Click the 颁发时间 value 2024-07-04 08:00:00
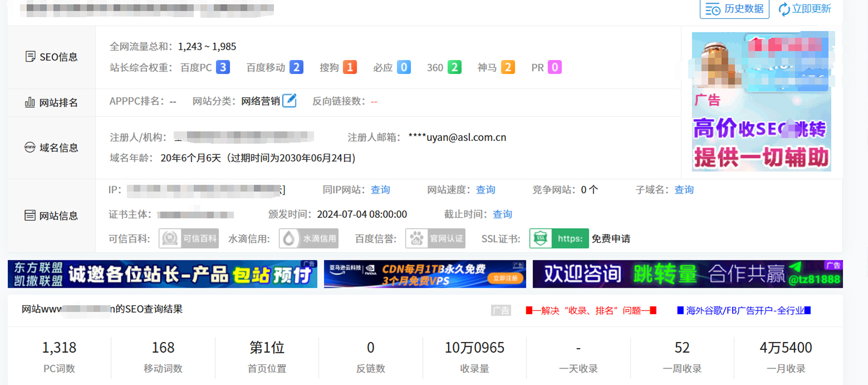 pyautogui.click(x=362, y=214)
